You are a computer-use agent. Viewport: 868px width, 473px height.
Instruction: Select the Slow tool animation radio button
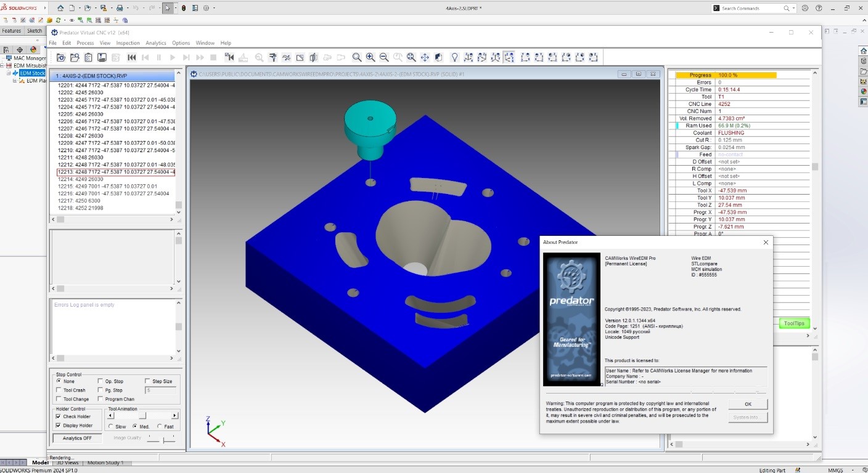pyautogui.click(x=111, y=426)
